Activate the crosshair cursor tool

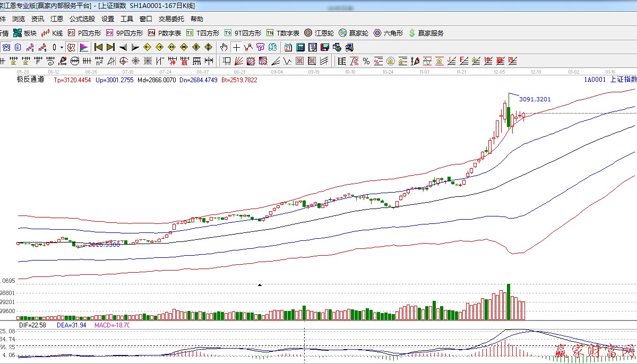(236, 47)
